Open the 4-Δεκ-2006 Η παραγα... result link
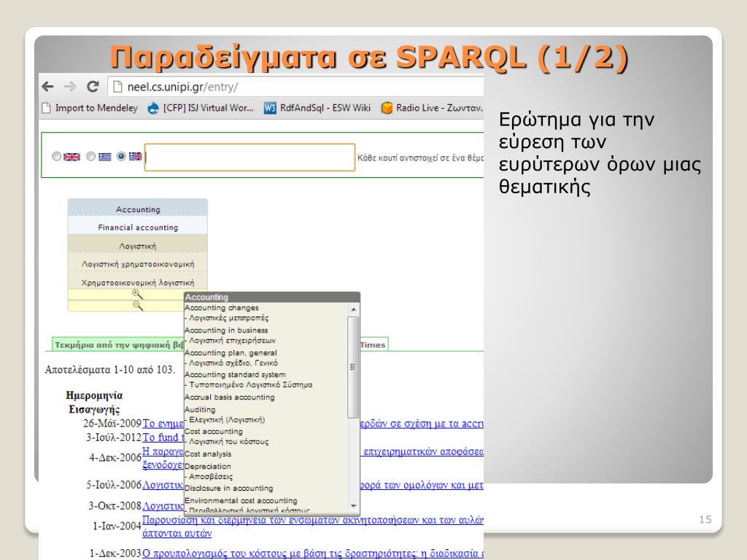Screen dimensions: 747x560 pos(163,458)
